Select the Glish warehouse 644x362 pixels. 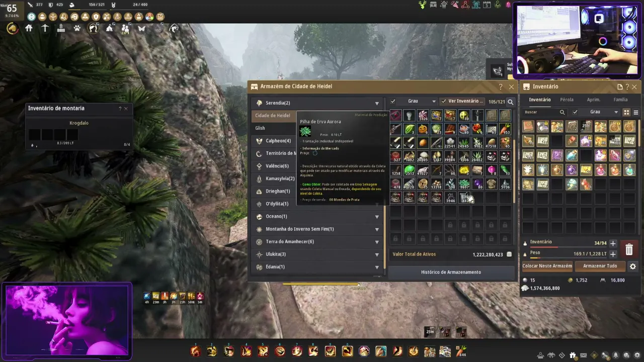(x=274, y=128)
